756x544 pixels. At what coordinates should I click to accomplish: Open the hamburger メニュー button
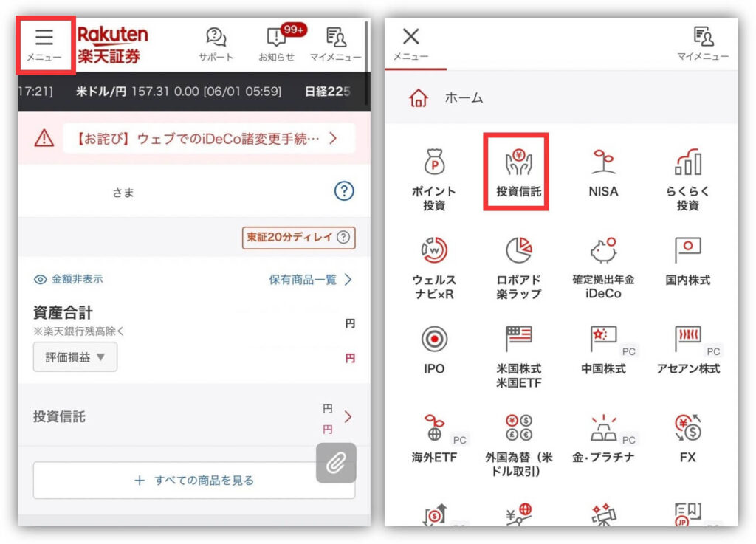point(44,45)
